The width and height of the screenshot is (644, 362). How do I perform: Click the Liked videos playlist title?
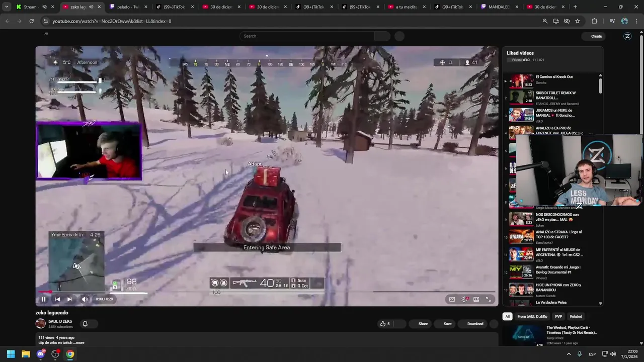[520, 53]
